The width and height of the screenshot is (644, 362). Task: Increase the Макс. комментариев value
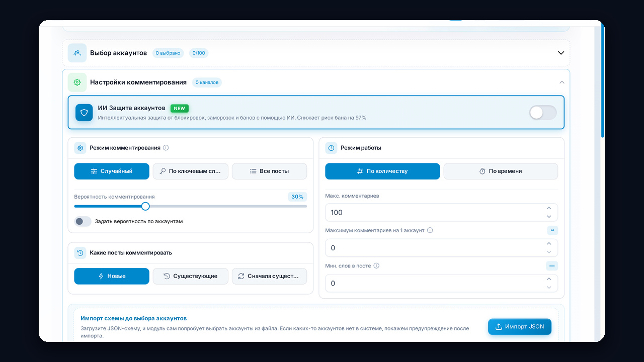click(x=549, y=208)
